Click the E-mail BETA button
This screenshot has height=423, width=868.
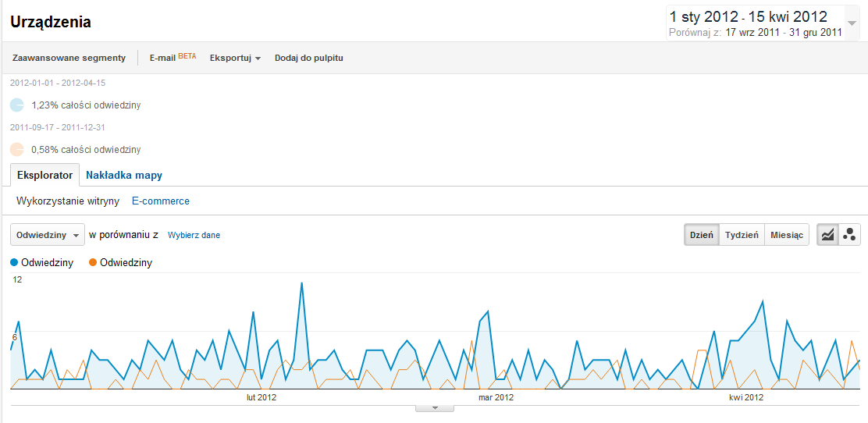coord(173,58)
